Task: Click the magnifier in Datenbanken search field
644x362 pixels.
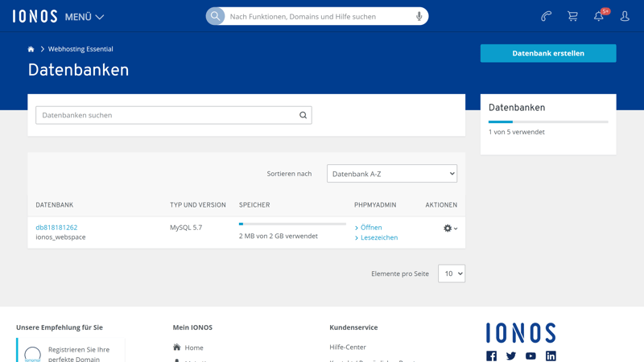Action: pos(303,115)
